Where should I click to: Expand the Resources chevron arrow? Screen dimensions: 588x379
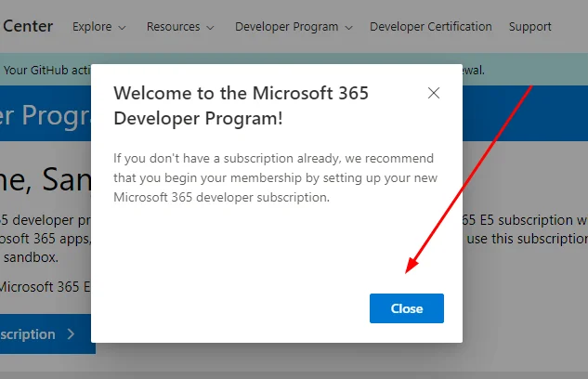(212, 28)
